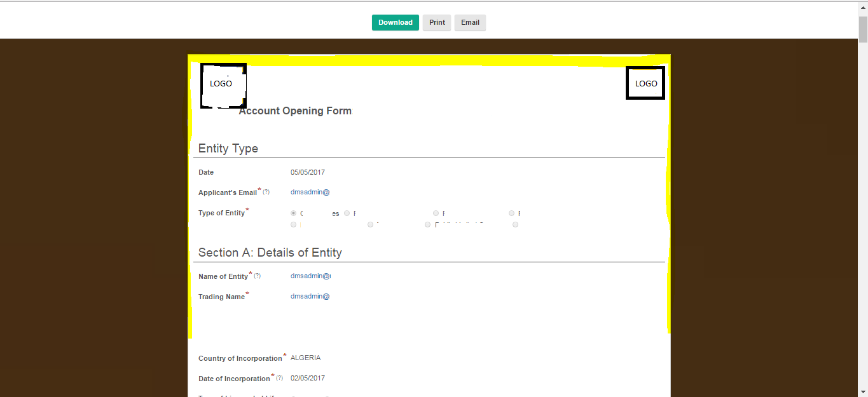
Task: Open help (?) next to Name of Entity
Action: [257, 276]
